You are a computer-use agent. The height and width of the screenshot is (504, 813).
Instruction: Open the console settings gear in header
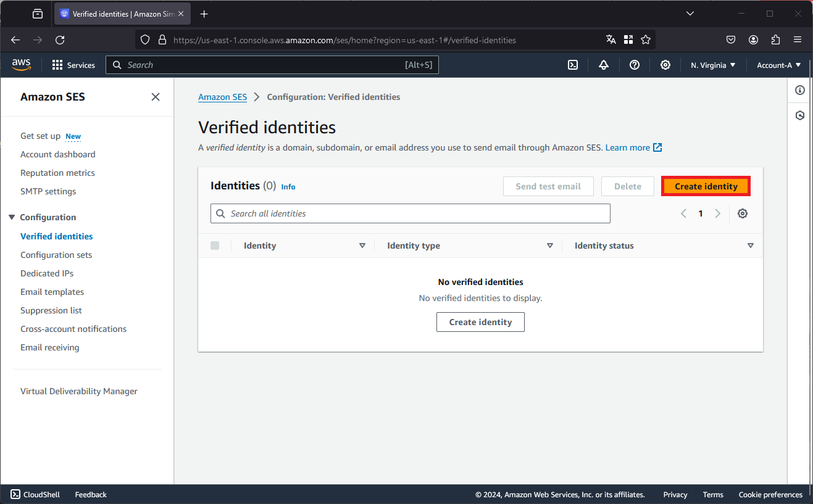coord(665,65)
